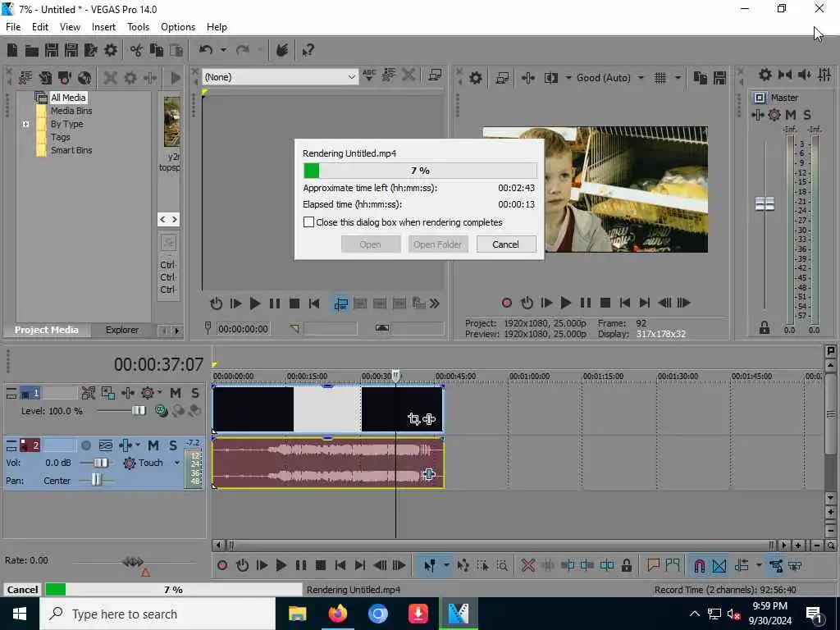Solo video track 1 with S button
This screenshot has height=630, width=840.
pyautogui.click(x=195, y=393)
